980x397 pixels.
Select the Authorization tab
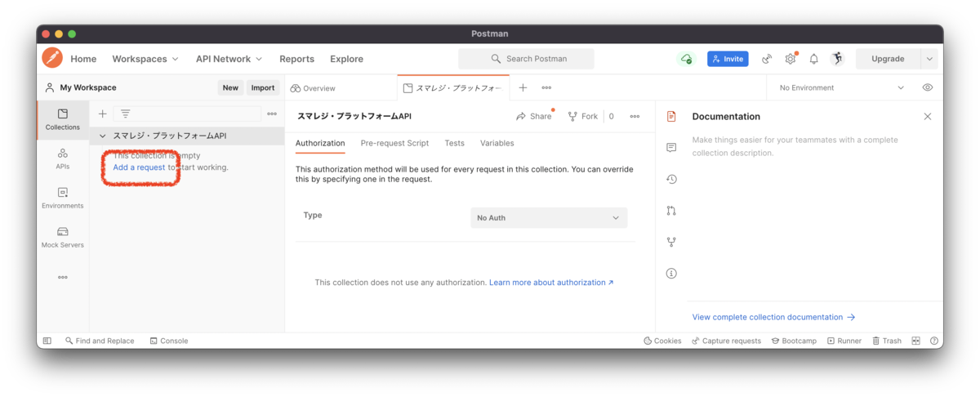320,143
